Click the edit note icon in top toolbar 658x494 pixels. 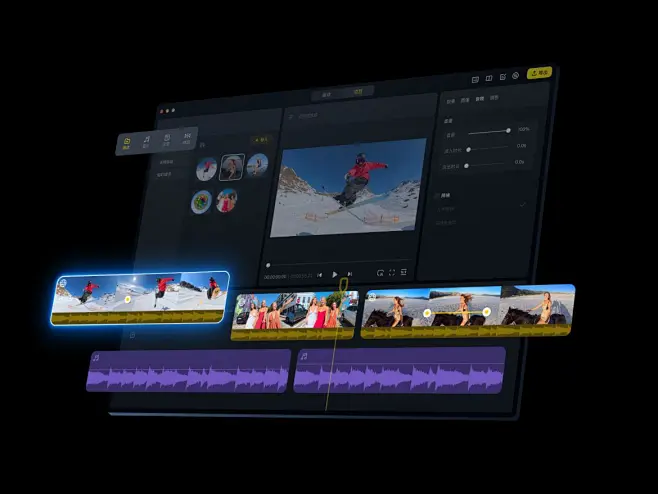tap(502, 77)
